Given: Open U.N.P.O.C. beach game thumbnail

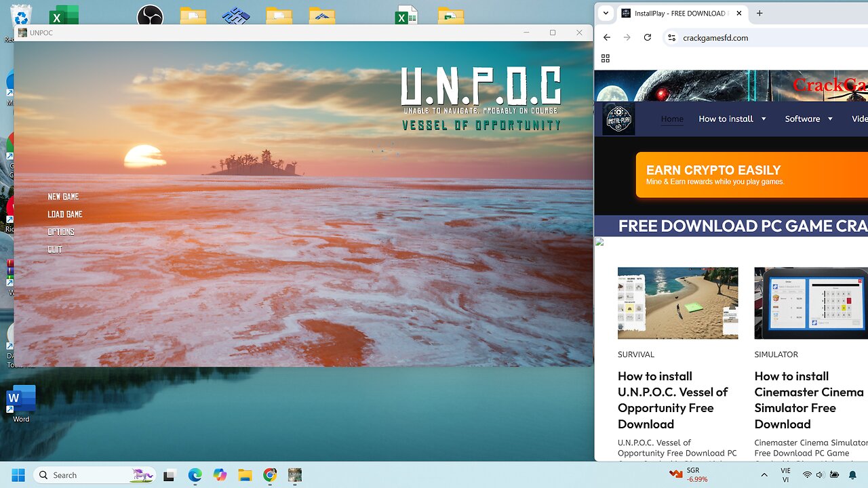Looking at the screenshot, I should pyautogui.click(x=677, y=303).
